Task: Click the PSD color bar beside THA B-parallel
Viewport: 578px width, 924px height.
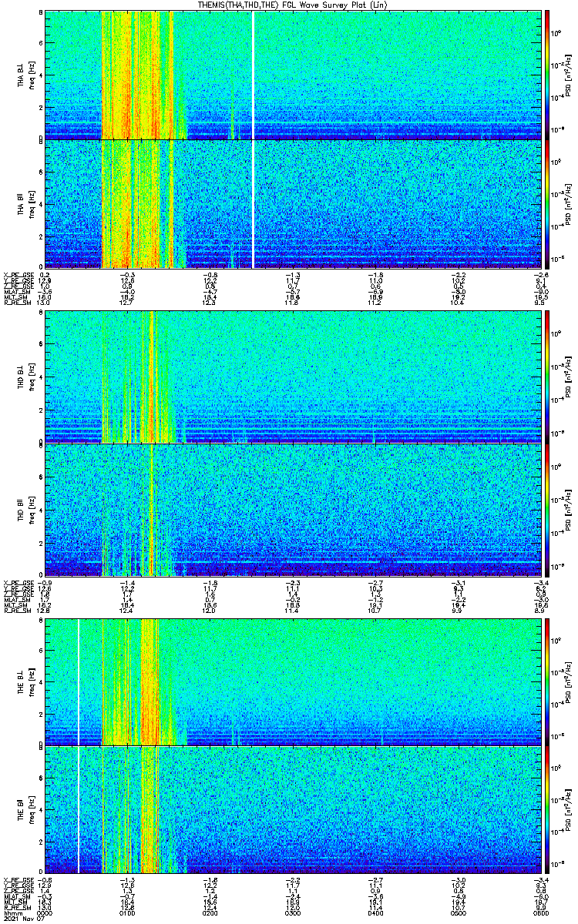Action: tap(548, 204)
